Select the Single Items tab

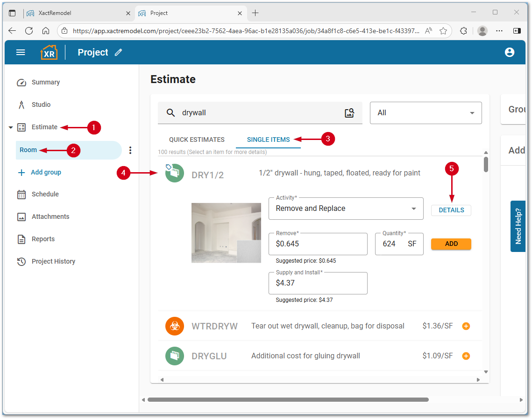coord(268,140)
